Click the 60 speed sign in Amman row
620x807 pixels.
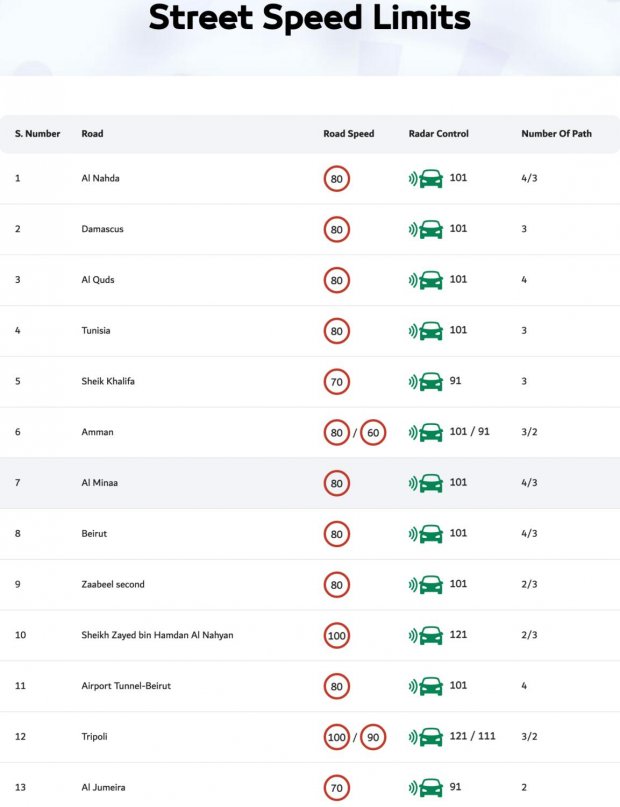(373, 432)
